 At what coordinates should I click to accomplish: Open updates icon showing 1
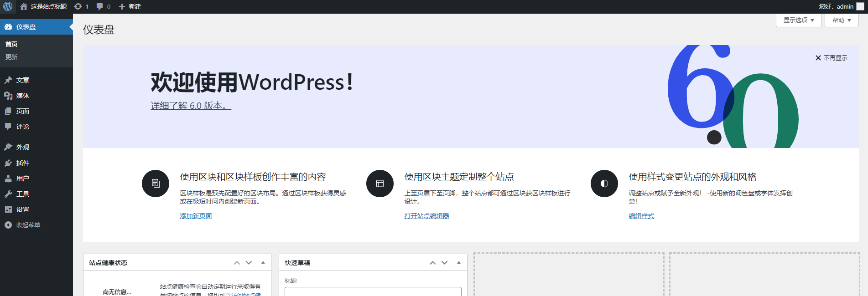point(78,6)
